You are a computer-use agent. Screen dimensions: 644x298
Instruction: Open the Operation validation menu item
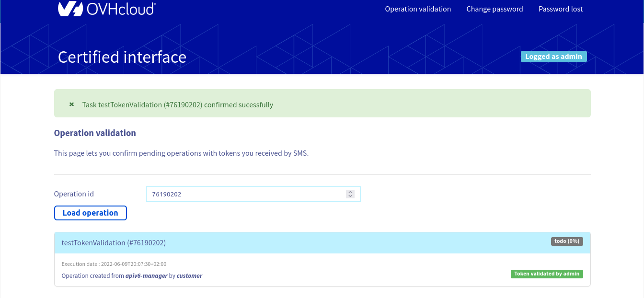pyautogui.click(x=418, y=9)
